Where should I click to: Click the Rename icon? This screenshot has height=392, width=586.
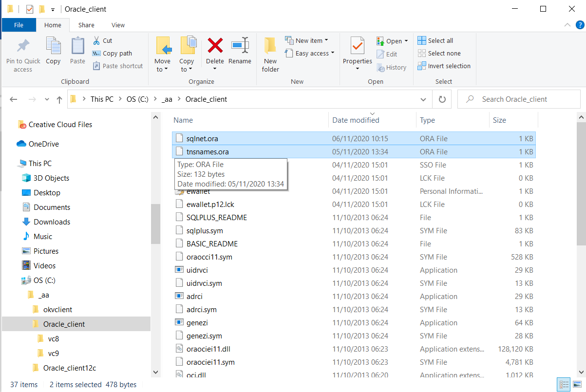[240, 46]
